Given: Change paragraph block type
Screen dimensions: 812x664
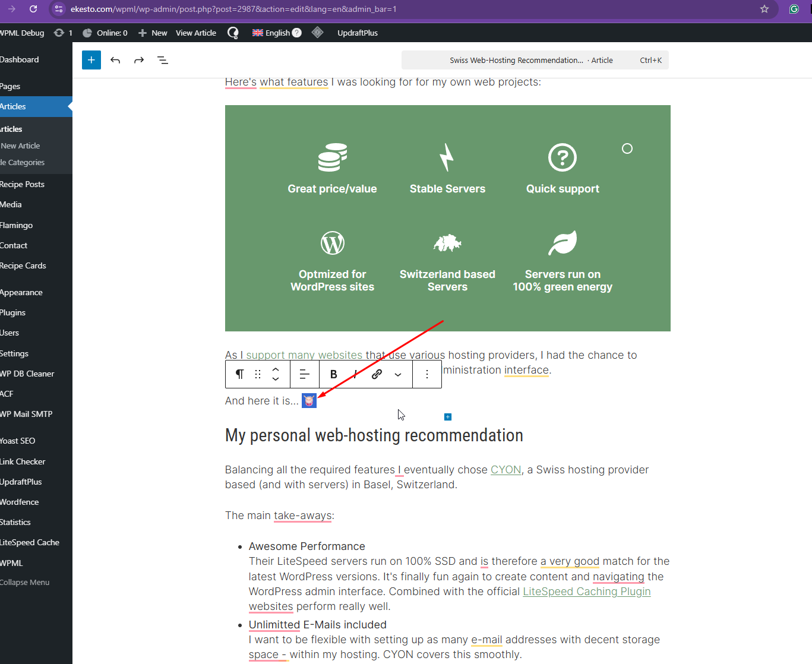Looking at the screenshot, I should (240, 374).
